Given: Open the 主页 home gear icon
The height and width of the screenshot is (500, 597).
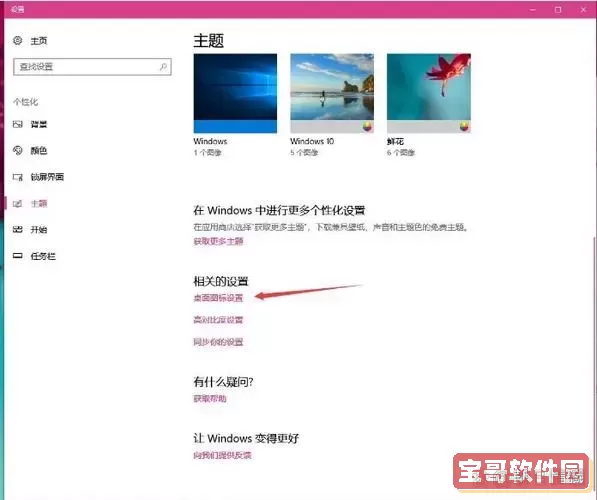Looking at the screenshot, I should click(x=18, y=40).
